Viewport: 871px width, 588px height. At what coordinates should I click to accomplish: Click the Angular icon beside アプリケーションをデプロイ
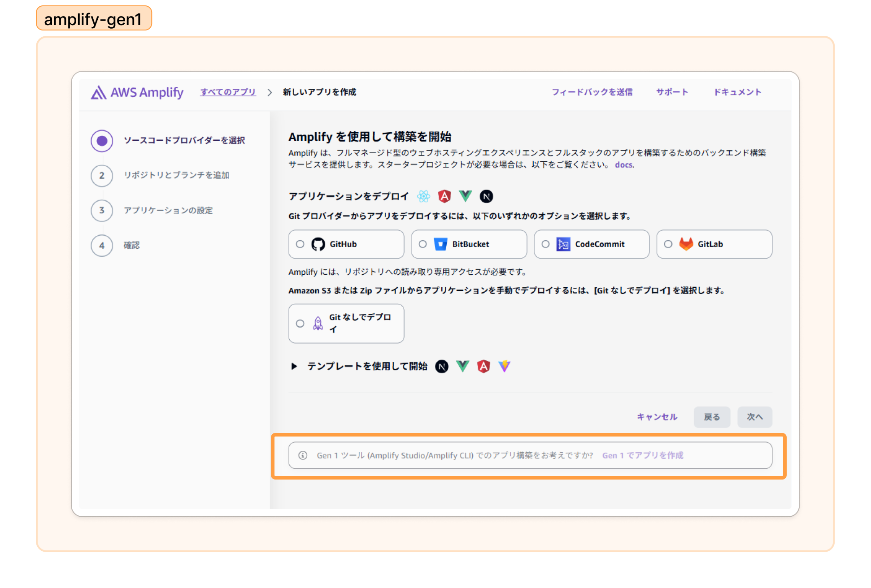pyautogui.click(x=444, y=196)
